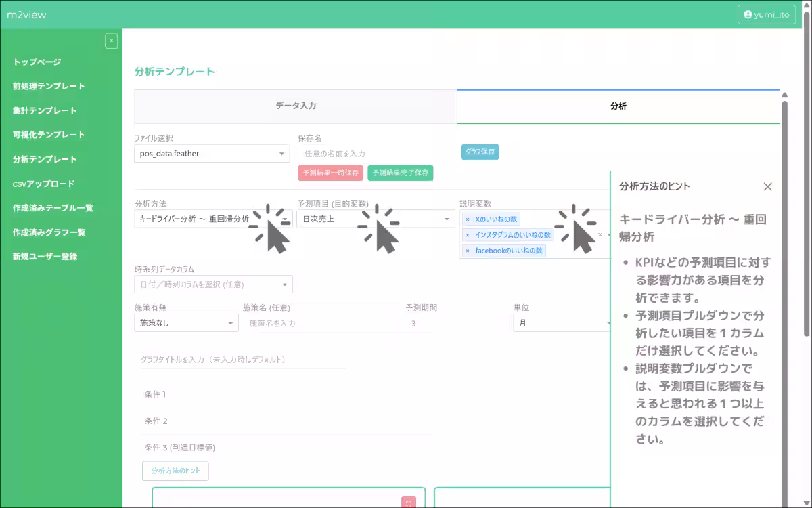
Task: Close the 分析方法のヒント panel
Action: [768, 186]
